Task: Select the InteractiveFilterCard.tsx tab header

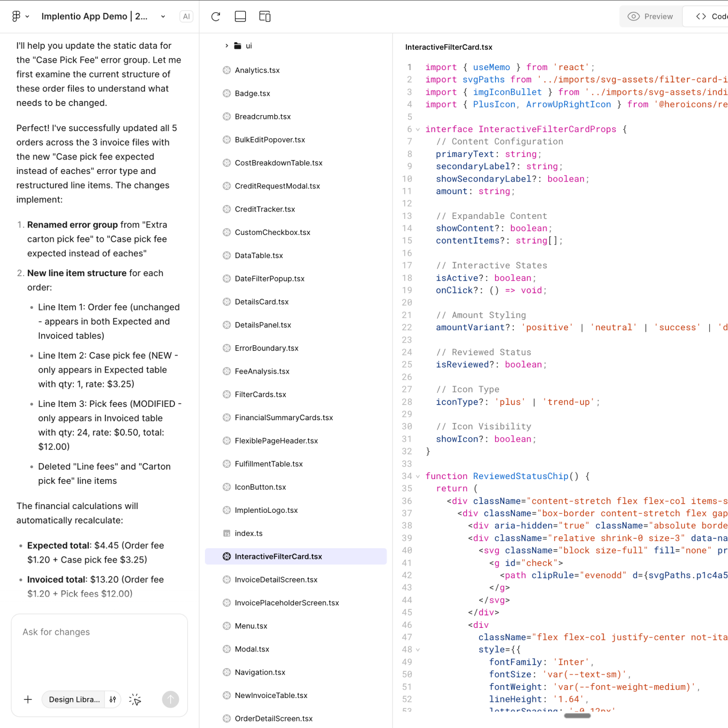Action: [x=449, y=47]
